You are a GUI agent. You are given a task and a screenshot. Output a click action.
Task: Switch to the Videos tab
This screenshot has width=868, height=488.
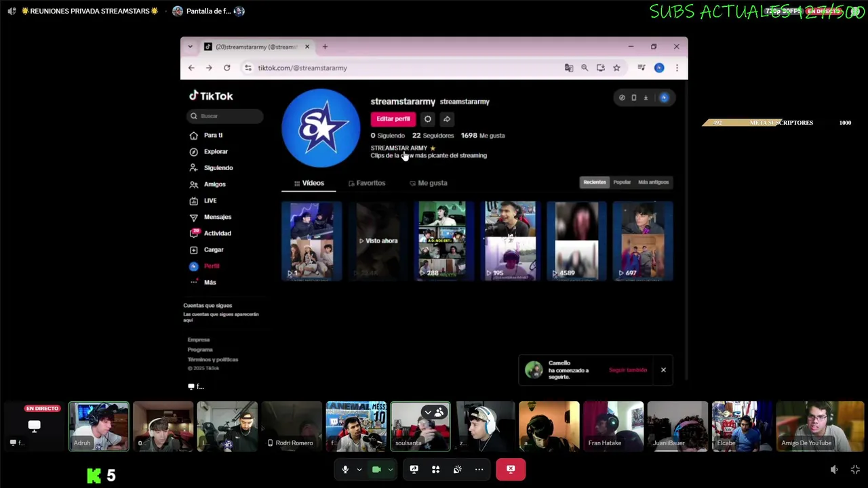(x=309, y=183)
